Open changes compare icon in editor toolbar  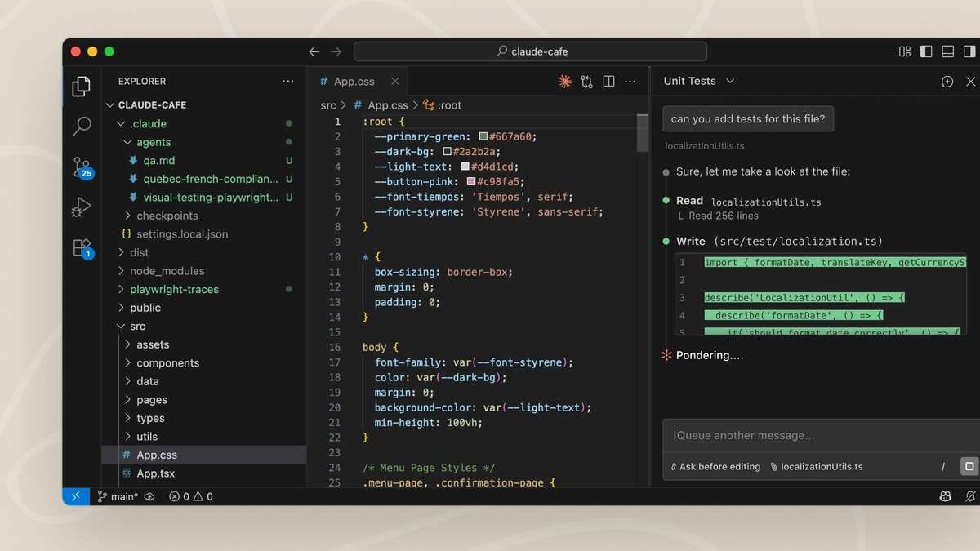coord(586,81)
